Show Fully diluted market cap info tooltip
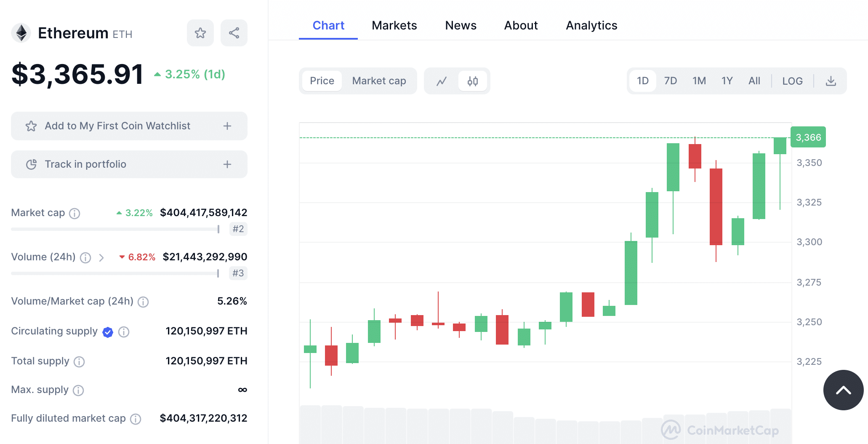The width and height of the screenshot is (868, 444). (136, 419)
